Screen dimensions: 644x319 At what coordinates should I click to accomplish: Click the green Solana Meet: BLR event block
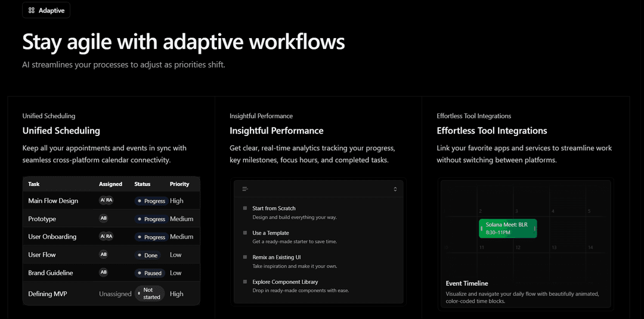pos(507,228)
